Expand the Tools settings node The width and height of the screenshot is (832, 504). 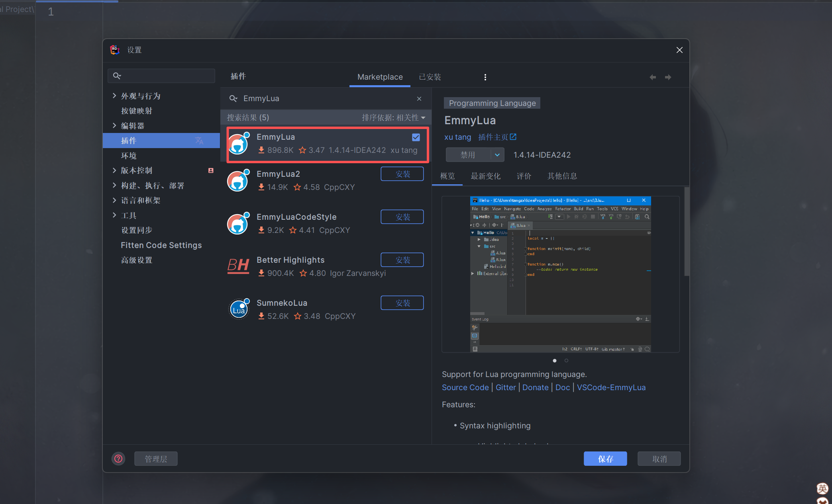[x=114, y=215]
